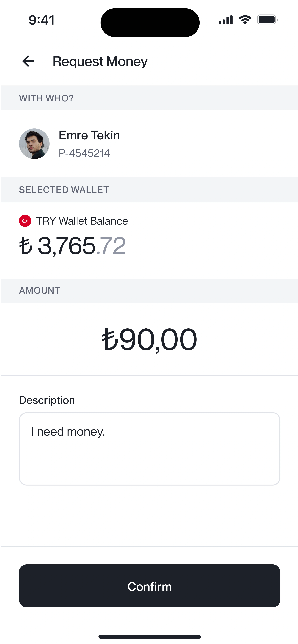Click the Request Money page title
Screen dimensions: 298x644
tap(100, 61)
